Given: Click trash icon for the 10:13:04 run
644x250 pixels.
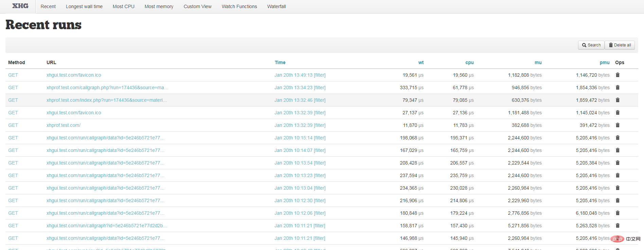Looking at the screenshot, I should [x=618, y=188].
